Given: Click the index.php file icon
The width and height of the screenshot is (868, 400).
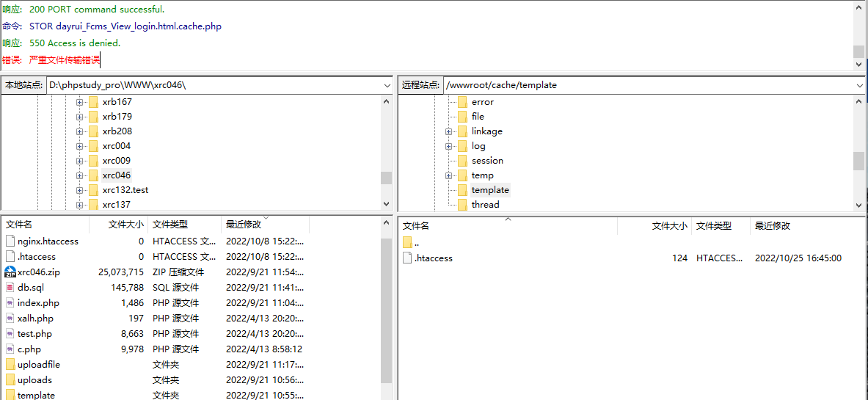Looking at the screenshot, I should click(10, 303).
